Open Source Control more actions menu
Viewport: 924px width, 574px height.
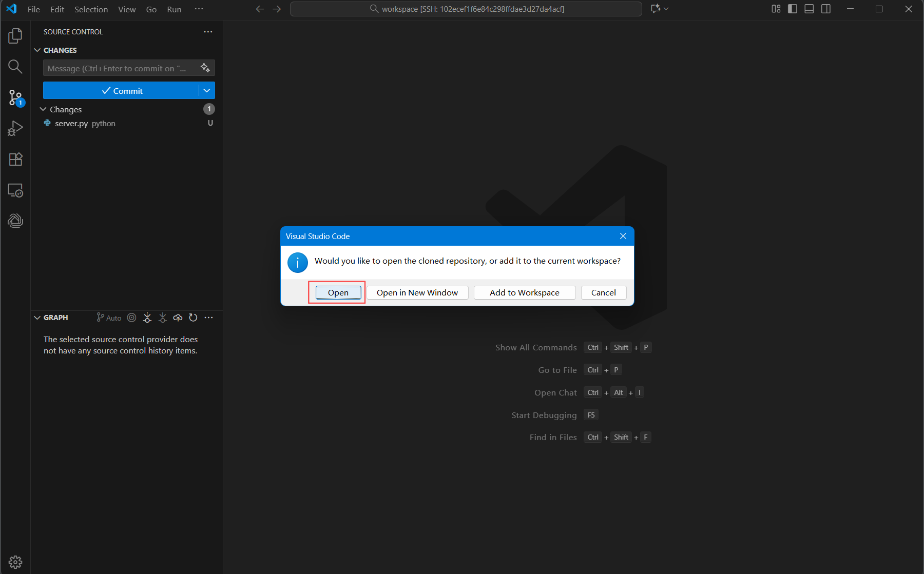click(208, 32)
